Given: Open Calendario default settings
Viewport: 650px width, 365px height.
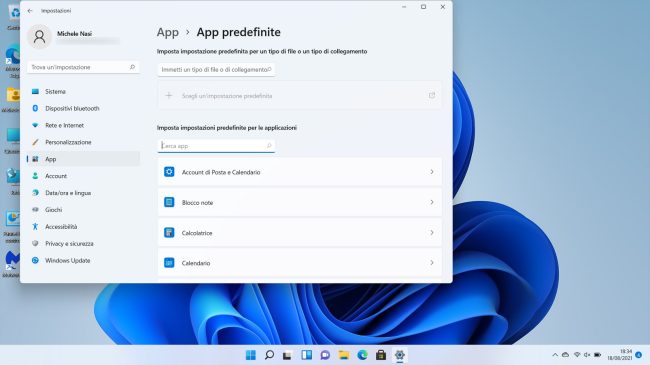Looking at the screenshot, I should pyautogui.click(x=299, y=263).
